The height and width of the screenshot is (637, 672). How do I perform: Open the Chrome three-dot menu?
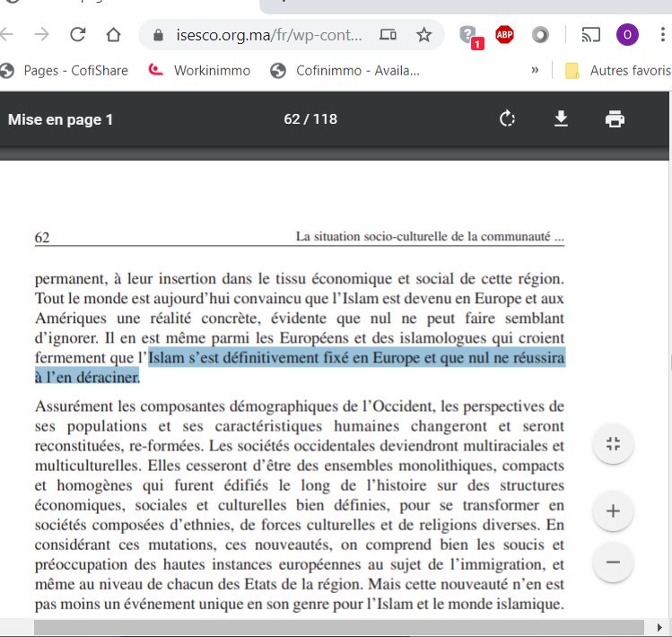click(x=662, y=34)
